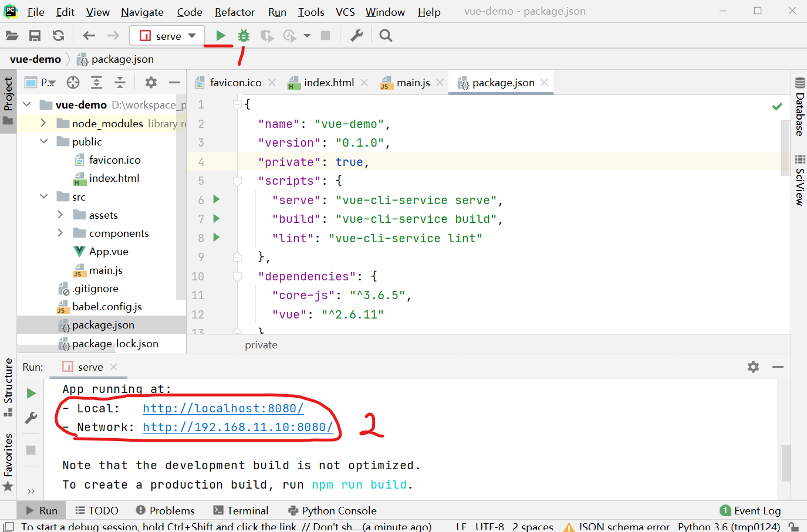Open the profiler dropdown arrow
Screen dimensions: 807x532
[307, 36]
